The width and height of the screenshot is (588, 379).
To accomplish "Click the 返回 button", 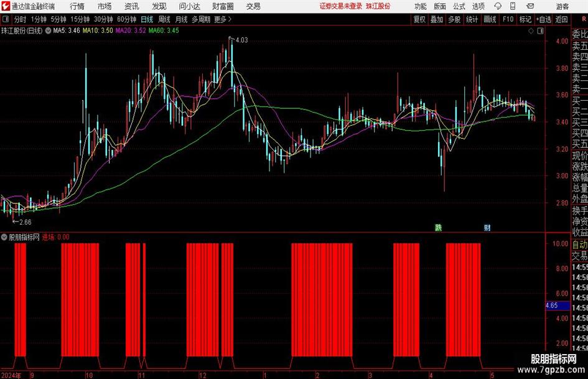I will click(561, 19).
